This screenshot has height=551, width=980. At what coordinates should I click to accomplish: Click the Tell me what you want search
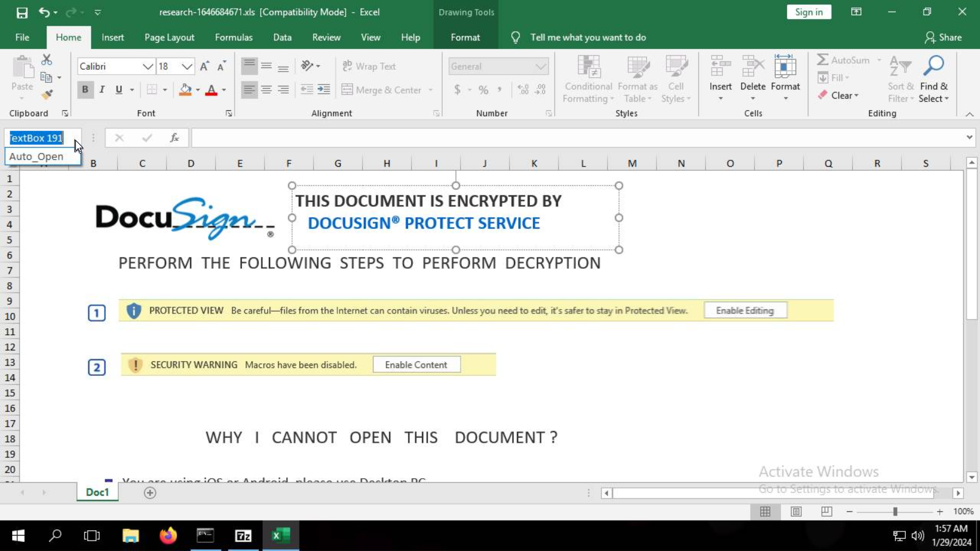coord(588,37)
